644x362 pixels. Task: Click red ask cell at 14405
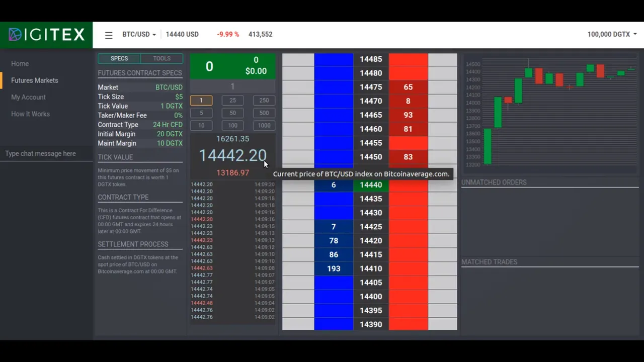point(408,283)
